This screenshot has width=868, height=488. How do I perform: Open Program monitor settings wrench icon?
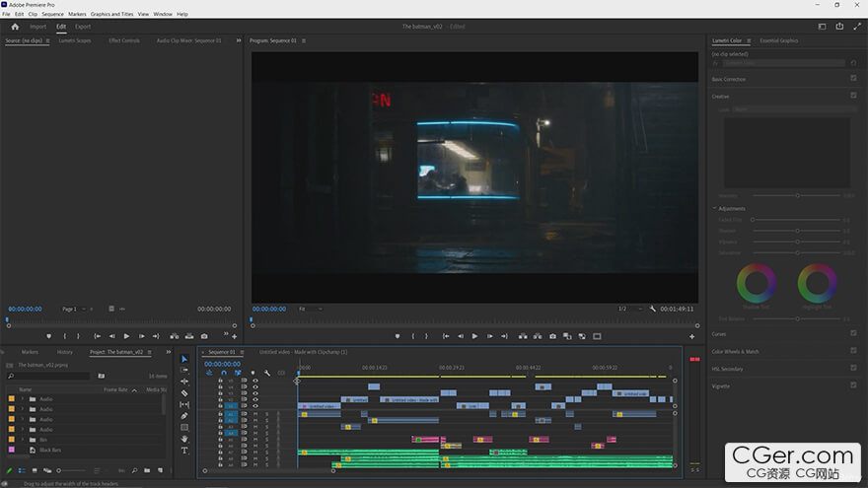pyautogui.click(x=653, y=309)
